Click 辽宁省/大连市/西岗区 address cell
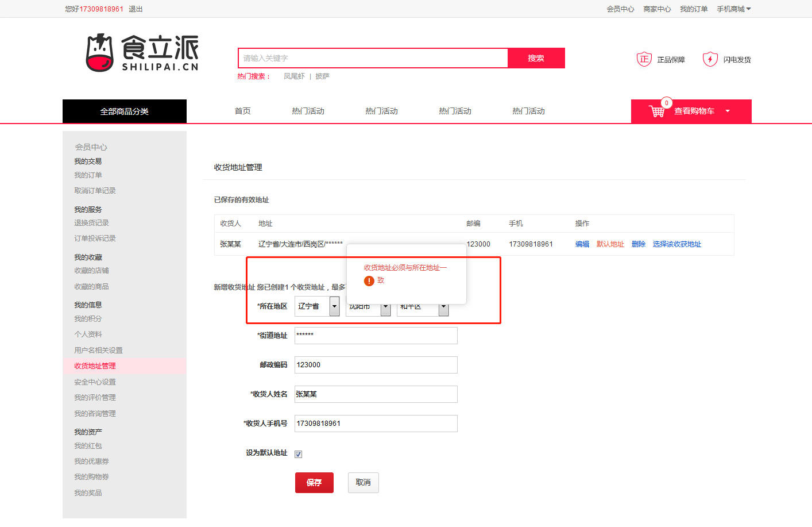The image size is (812, 527). (x=300, y=244)
